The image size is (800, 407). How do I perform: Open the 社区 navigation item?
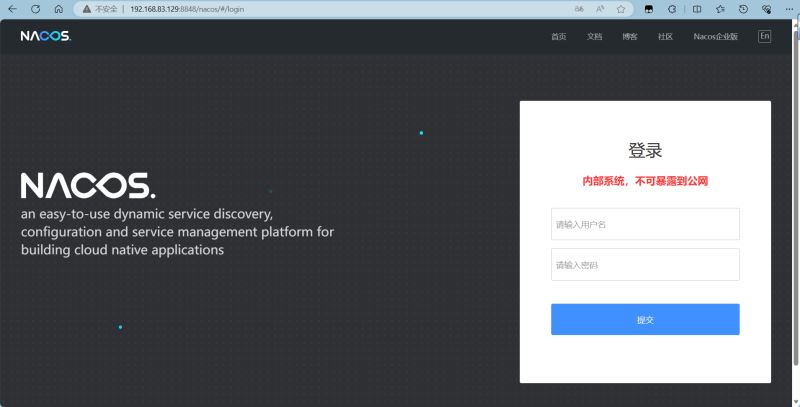tap(665, 37)
